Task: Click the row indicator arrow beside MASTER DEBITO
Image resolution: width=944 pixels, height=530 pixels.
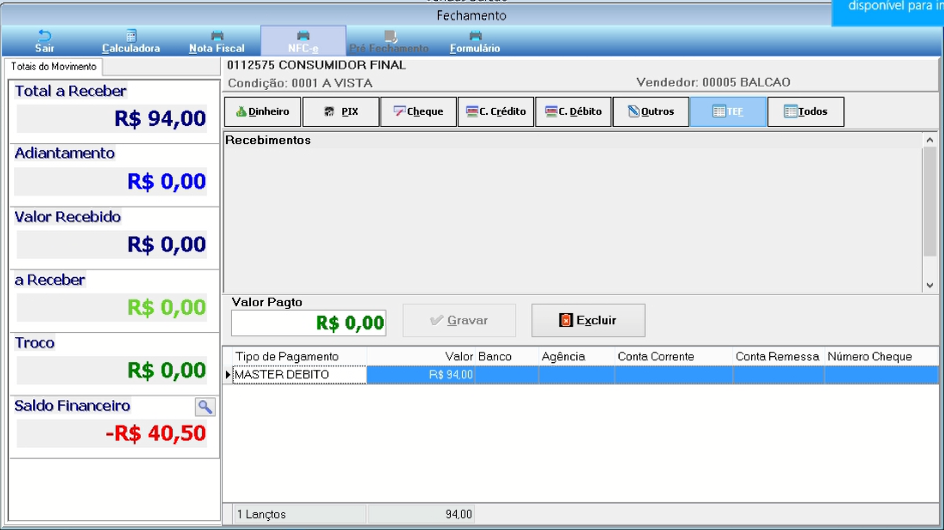Action: coord(228,375)
